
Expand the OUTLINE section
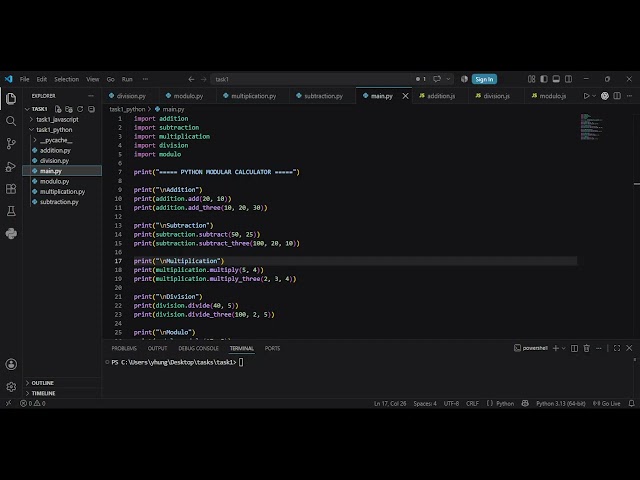(42, 383)
